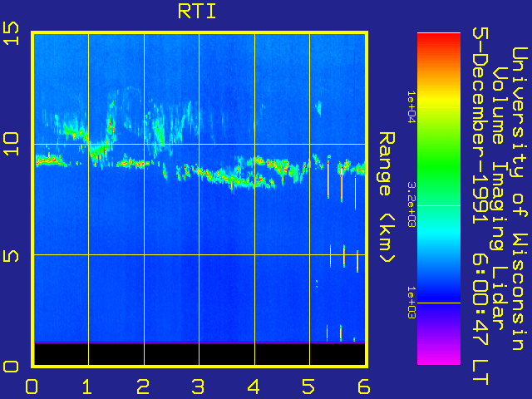The width and height of the screenshot is (532, 399).
Task: Click the '6:00:47 LT' timestamp
Action: pos(480,320)
